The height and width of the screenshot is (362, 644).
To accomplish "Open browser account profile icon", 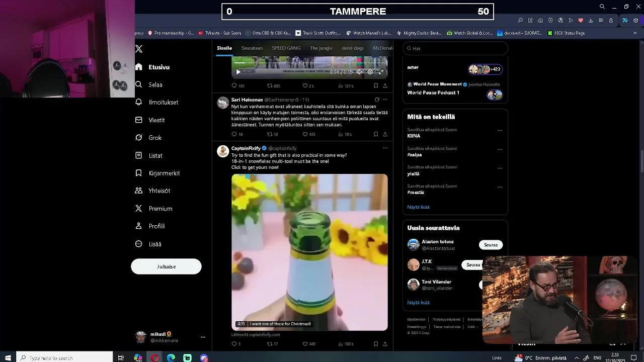I will pos(611,21).
